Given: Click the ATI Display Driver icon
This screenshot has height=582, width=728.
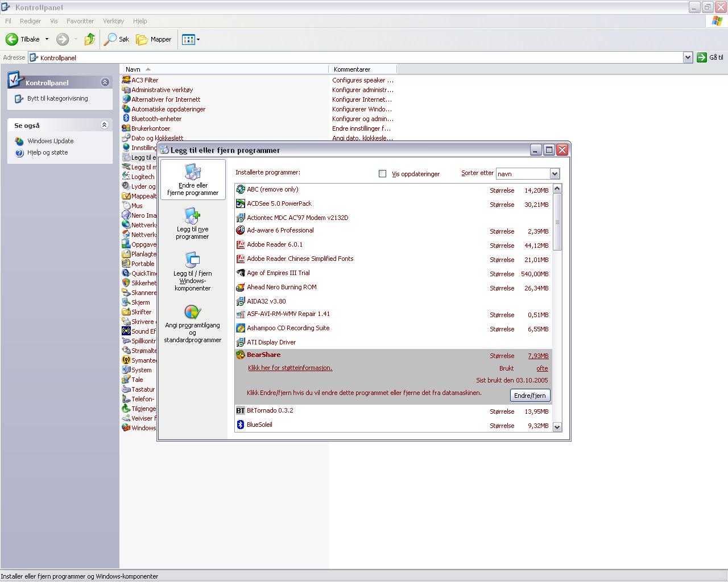Looking at the screenshot, I should point(241,342).
